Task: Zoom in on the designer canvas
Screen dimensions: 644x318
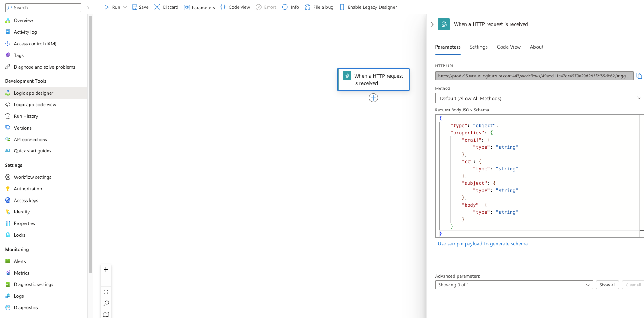Action: 106,270
